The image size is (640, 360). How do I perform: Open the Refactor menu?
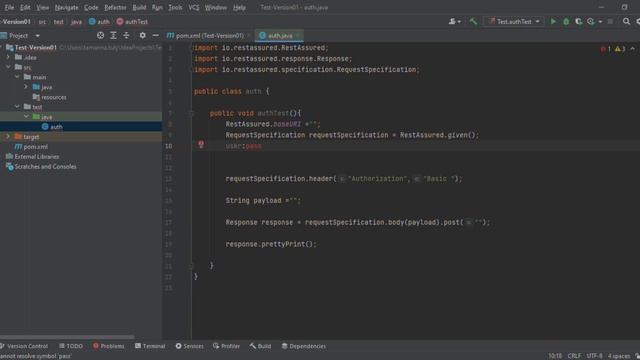tap(115, 7)
